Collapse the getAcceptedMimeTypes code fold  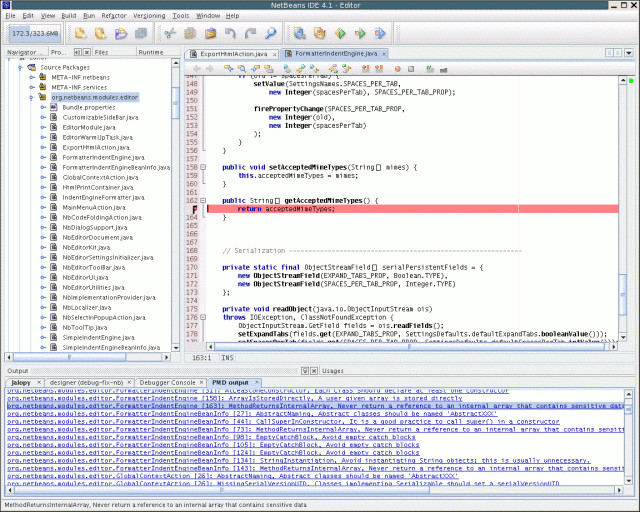pyautogui.click(x=203, y=200)
